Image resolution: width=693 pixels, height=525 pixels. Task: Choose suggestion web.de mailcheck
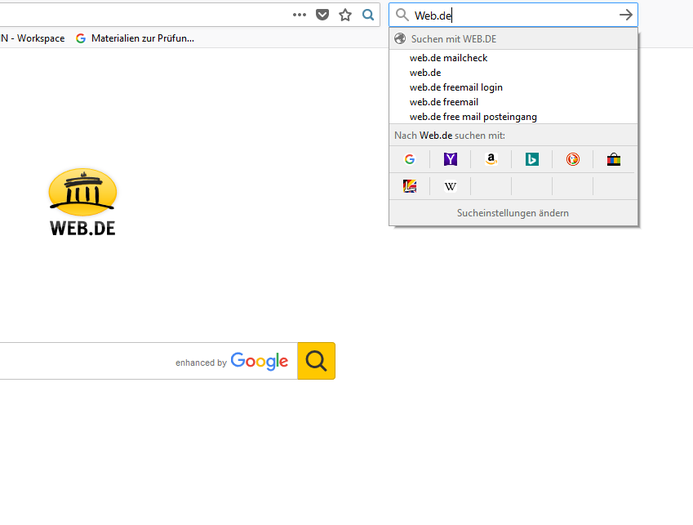pos(514,58)
